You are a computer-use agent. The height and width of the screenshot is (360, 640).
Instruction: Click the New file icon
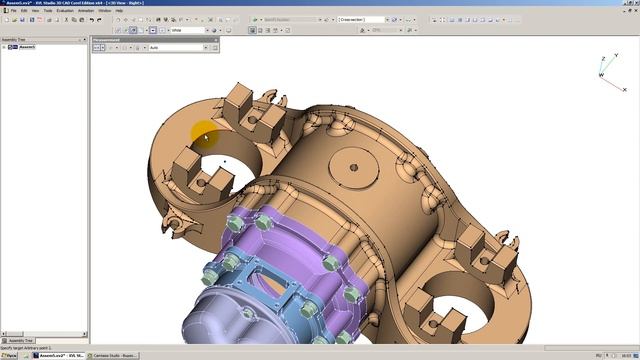[7, 20]
